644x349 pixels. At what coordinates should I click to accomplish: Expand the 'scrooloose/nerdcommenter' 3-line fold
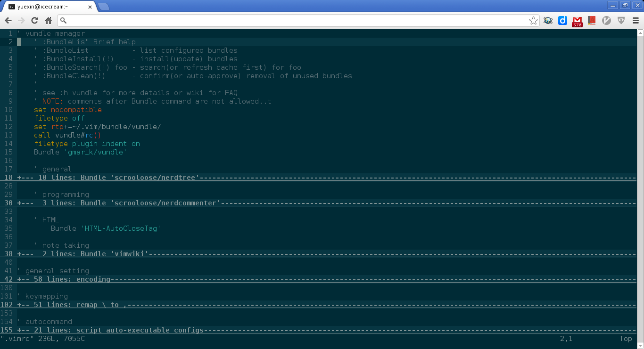coord(327,203)
